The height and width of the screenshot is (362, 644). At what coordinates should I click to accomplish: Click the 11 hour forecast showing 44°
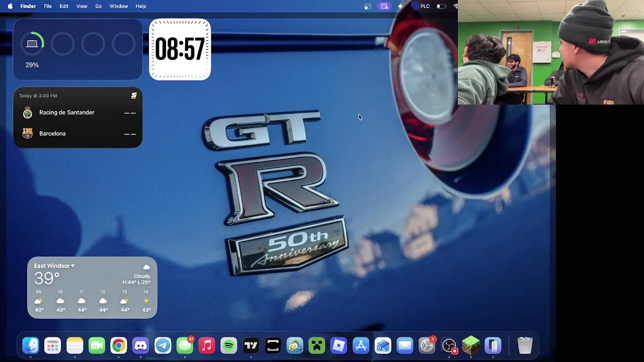click(82, 301)
